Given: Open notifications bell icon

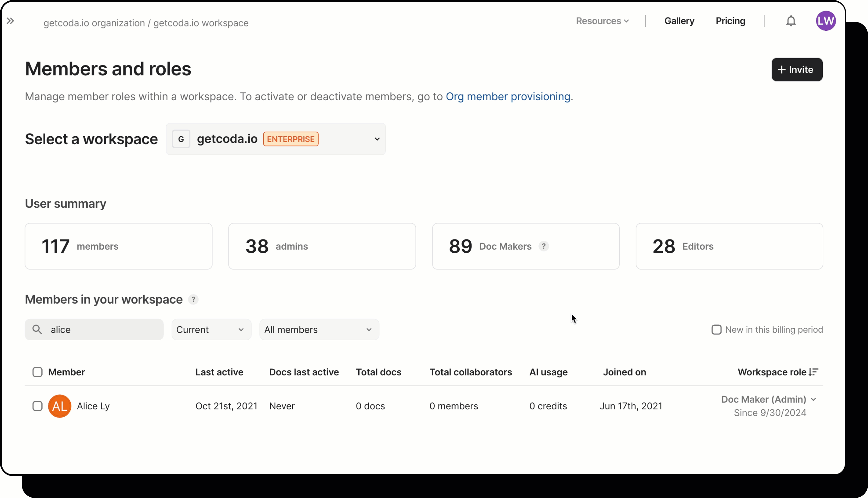Looking at the screenshot, I should (791, 21).
